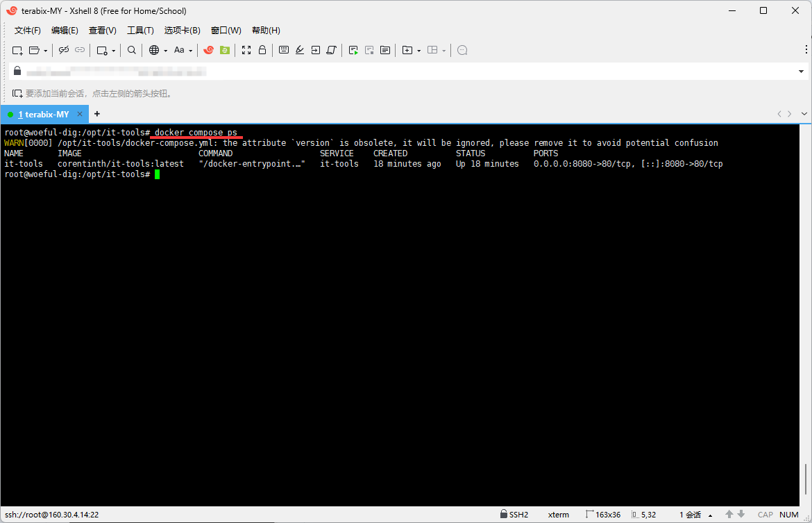This screenshot has height=523, width=812.
Task: Click the Fullscreen toolbar icon
Action: [246, 50]
